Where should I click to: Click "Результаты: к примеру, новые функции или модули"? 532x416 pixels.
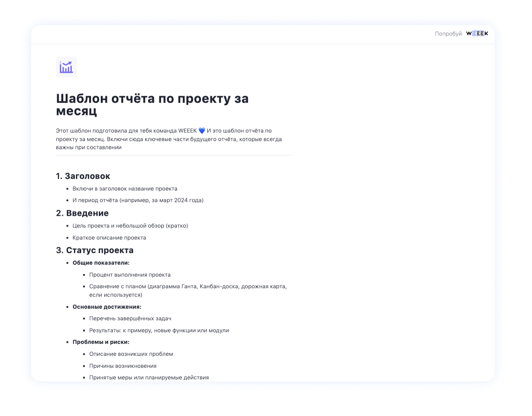click(159, 331)
